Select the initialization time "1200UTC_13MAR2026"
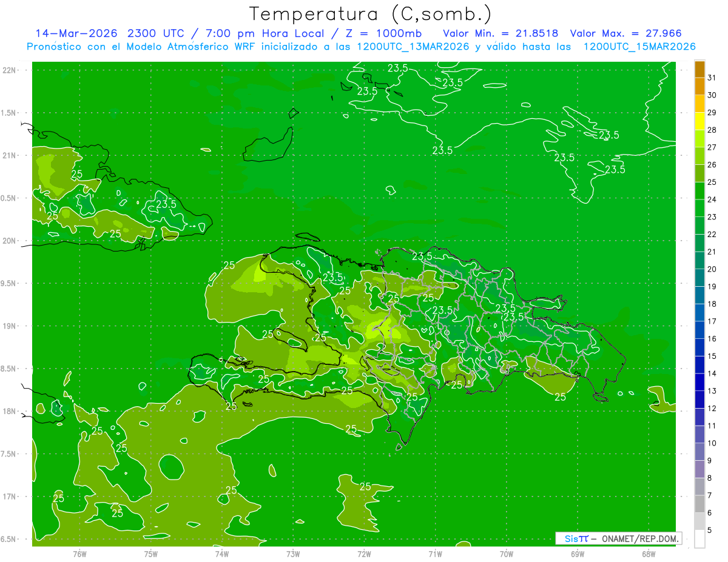 (x=413, y=47)
